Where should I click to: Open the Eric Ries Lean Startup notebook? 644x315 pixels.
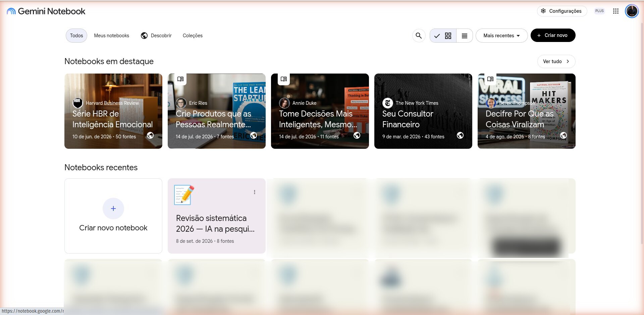217,111
